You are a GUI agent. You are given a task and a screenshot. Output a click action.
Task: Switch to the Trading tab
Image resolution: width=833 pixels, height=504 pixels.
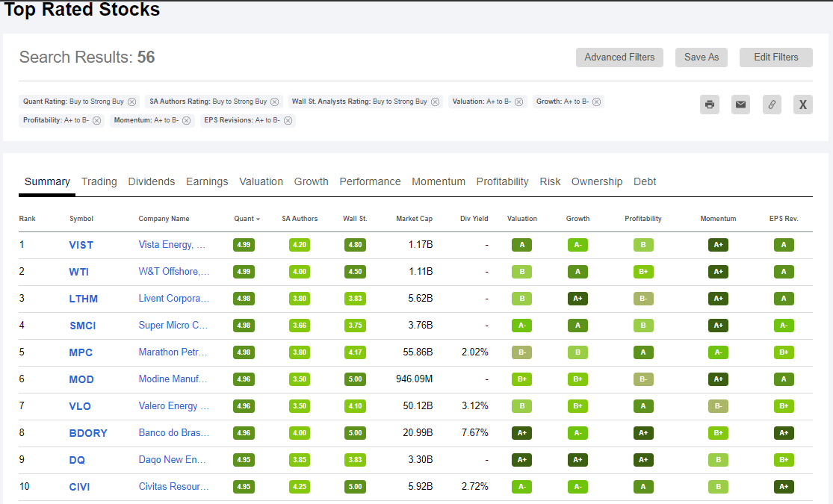99,181
